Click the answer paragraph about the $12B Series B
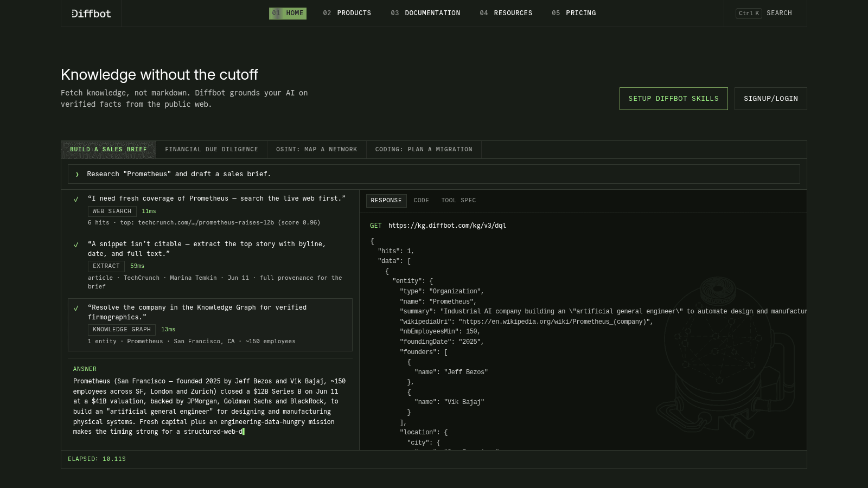This screenshot has height=488, width=868. tap(209, 407)
